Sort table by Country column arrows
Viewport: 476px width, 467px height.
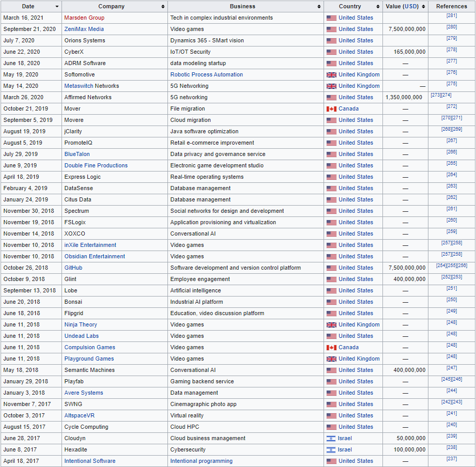378,7
